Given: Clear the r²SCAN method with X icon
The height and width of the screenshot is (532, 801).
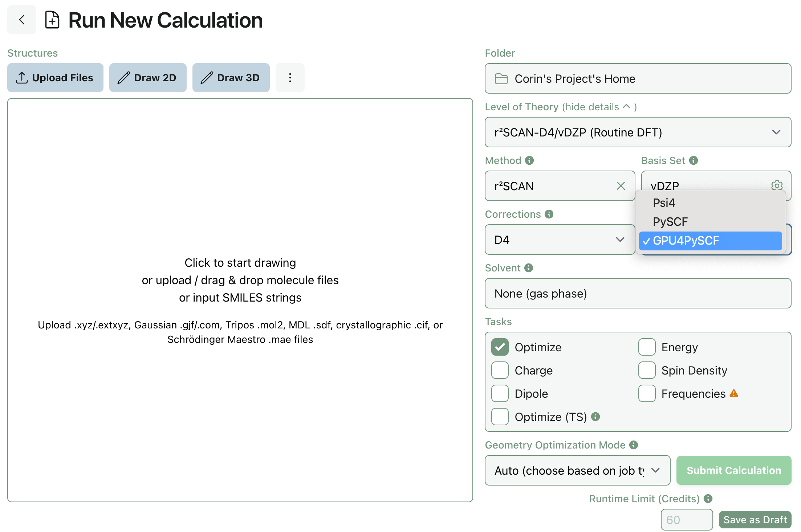Looking at the screenshot, I should click(621, 186).
